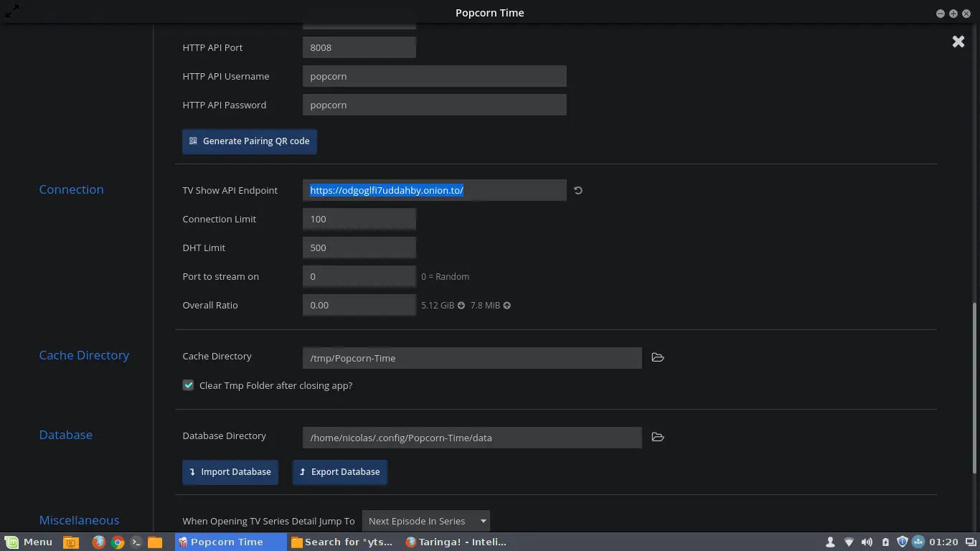Viewport: 980px width, 551px height.
Task: Click the settings page vertical scrollbar
Action: tap(974, 387)
